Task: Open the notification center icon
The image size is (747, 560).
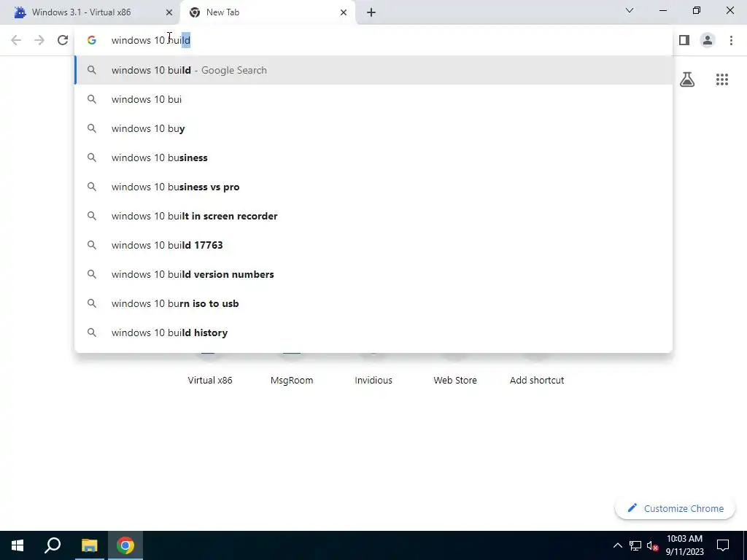Action: (723, 545)
